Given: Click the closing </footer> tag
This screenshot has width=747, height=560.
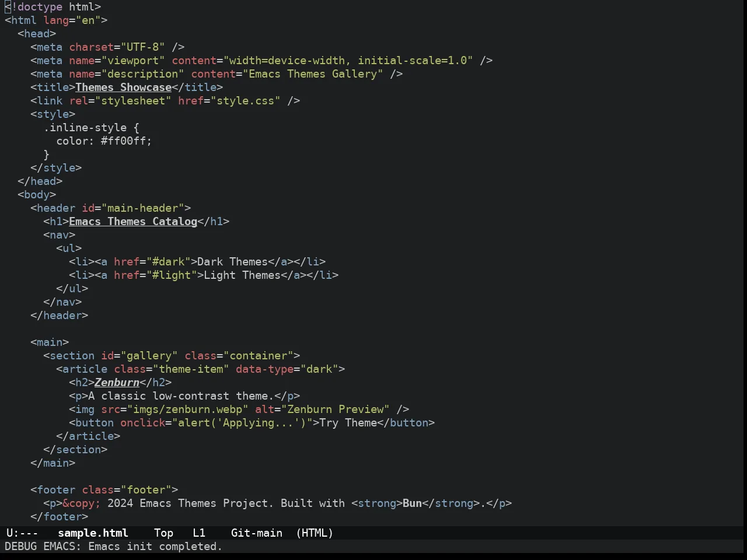Looking at the screenshot, I should (60, 516).
